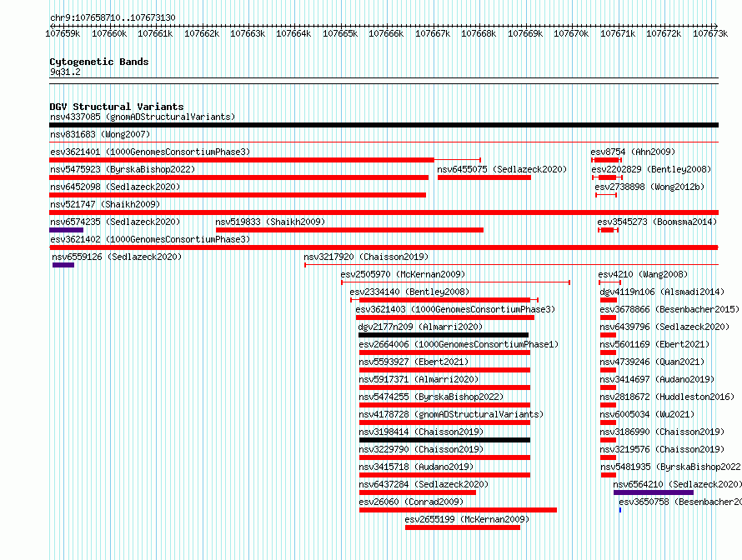Viewport: 742px width, 560px height.
Task: Open the esv8754 (Ahn2009) label
Action: [633, 152]
